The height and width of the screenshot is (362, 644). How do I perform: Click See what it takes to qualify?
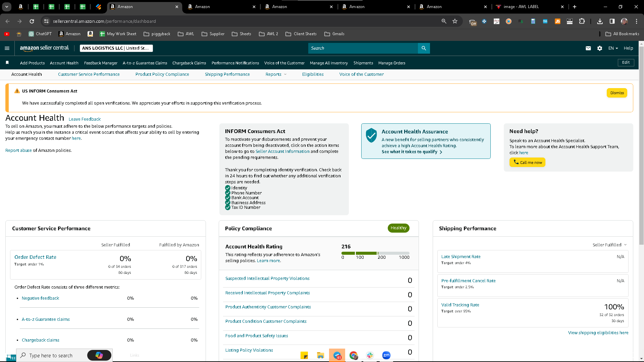coord(412,152)
